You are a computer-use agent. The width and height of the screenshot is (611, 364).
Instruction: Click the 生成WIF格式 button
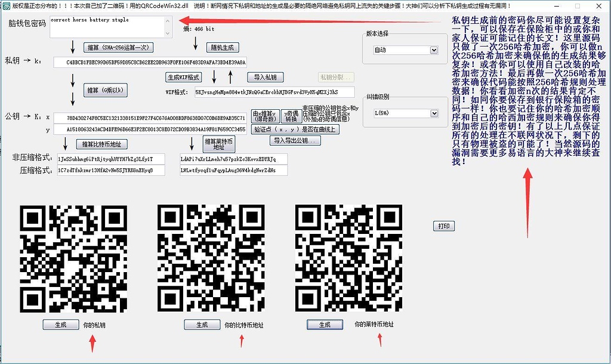[x=183, y=77]
